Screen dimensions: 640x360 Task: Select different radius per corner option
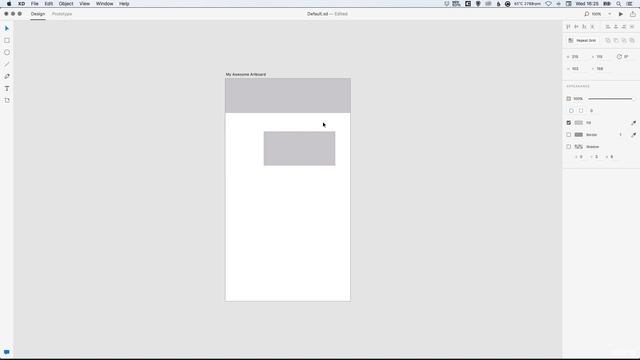581,111
